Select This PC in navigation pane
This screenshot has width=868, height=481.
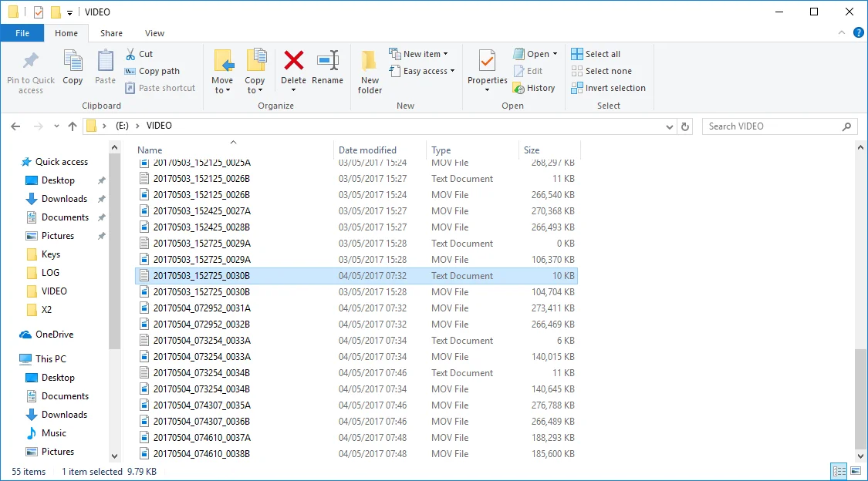pos(50,358)
